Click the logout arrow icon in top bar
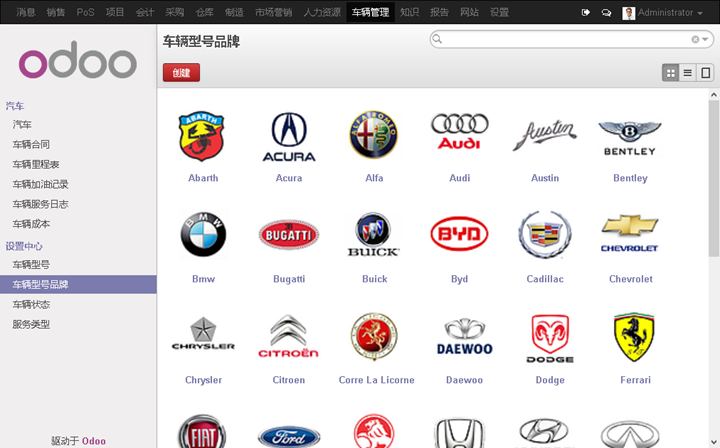The height and width of the screenshot is (448, 720). (585, 12)
